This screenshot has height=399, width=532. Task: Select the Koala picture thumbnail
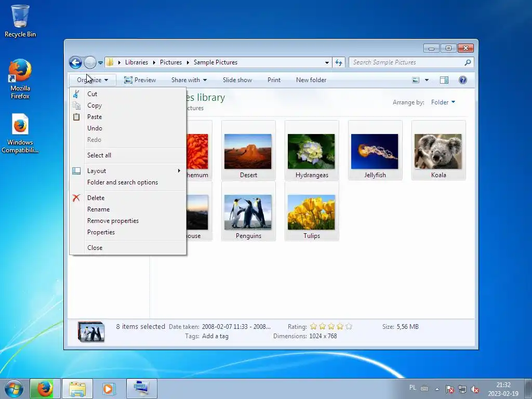(x=438, y=150)
